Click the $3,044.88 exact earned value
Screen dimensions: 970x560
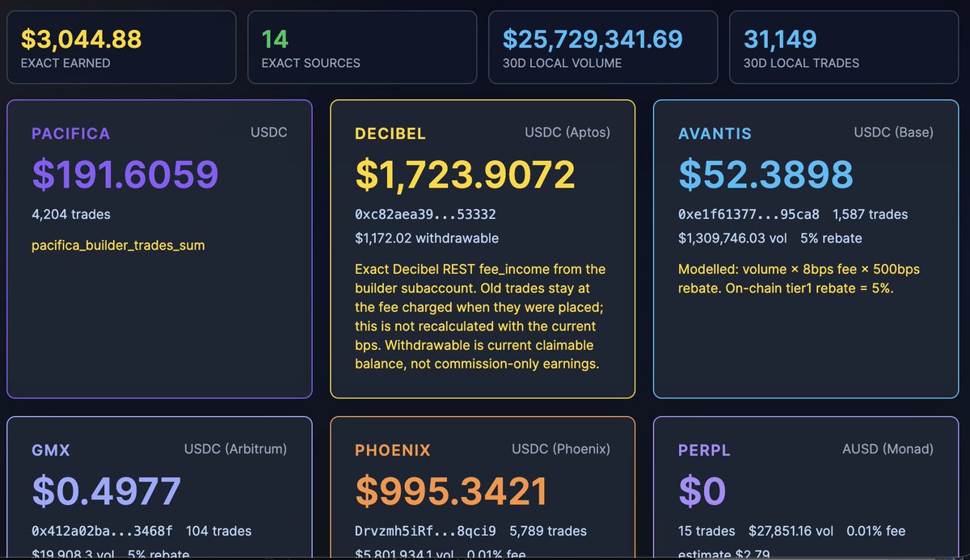(x=82, y=39)
